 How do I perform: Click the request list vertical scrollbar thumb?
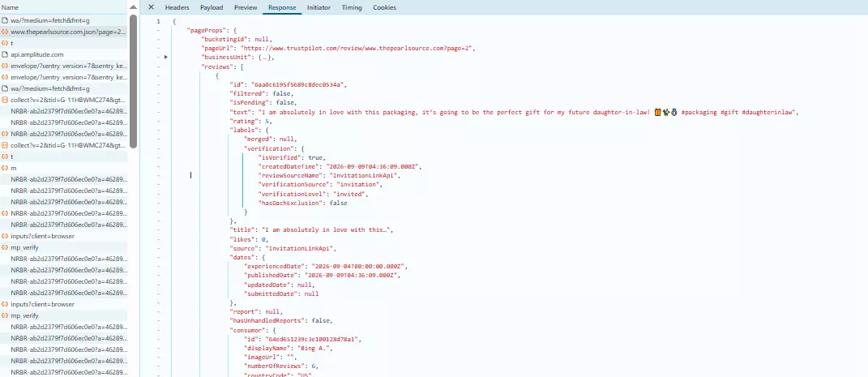coord(133,81)
